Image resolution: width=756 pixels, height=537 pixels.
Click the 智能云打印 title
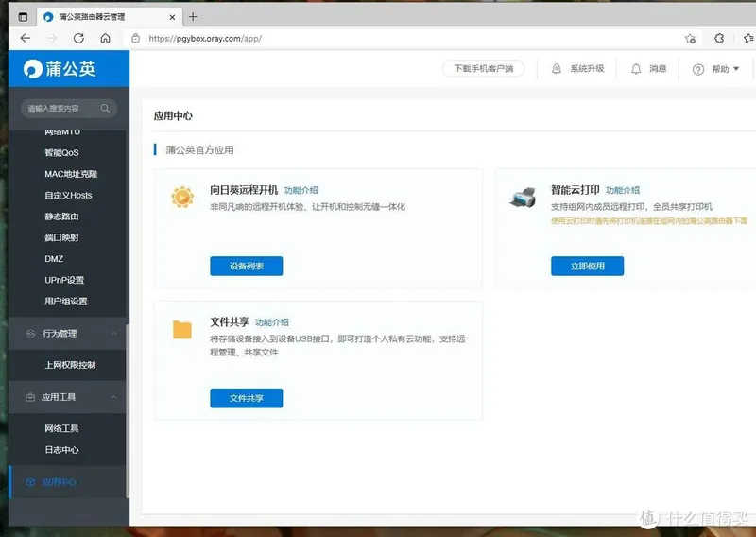[x=576, y=190]
